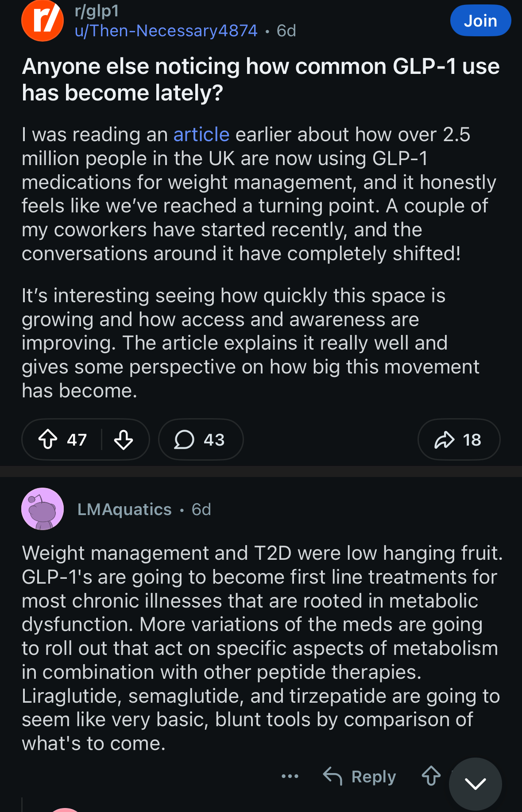522x812 pixels.
Task: Tap the post upvote count 47
Action: (x=77, y=440)
